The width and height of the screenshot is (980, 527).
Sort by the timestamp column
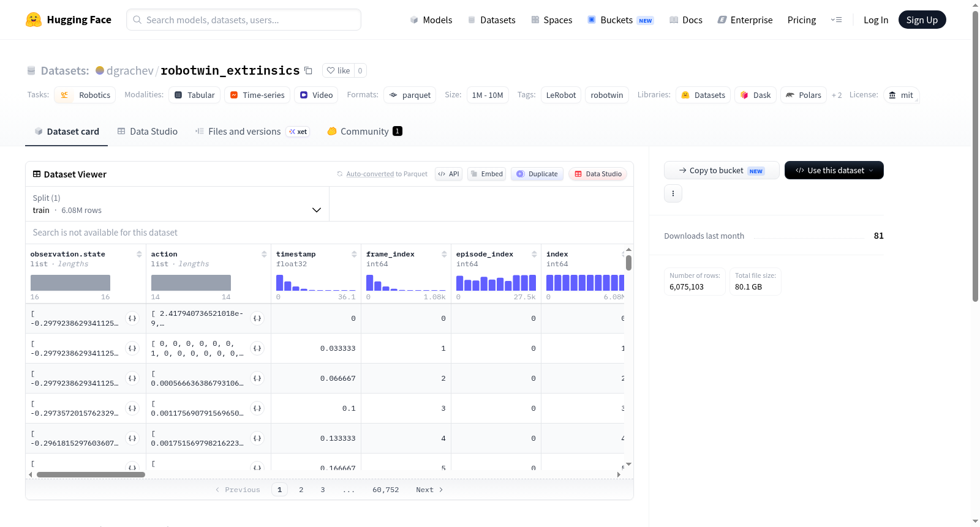pyautogui.click(x=354, y=254)
